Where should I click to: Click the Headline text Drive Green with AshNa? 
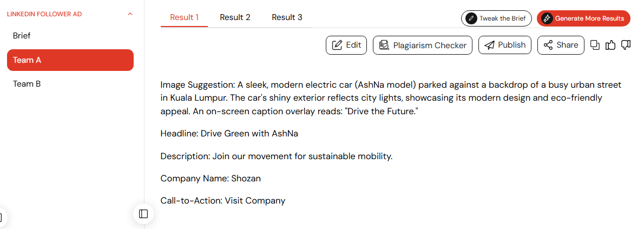(249, 134)
